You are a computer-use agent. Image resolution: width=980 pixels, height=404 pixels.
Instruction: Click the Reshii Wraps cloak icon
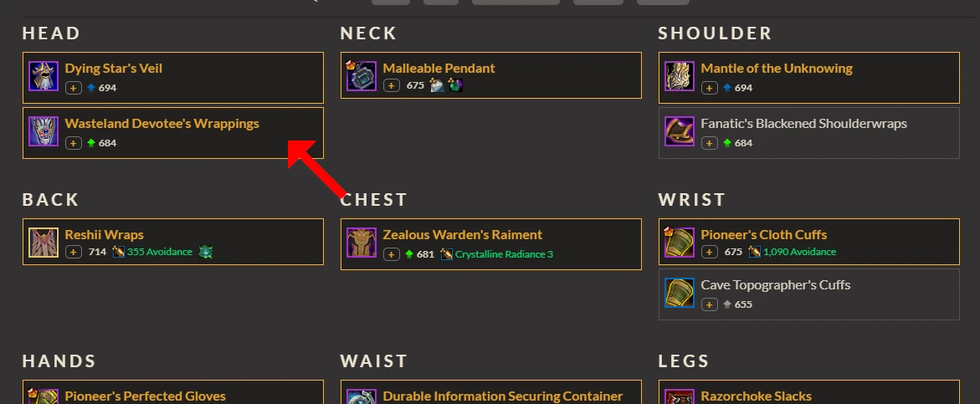point(44,243)
